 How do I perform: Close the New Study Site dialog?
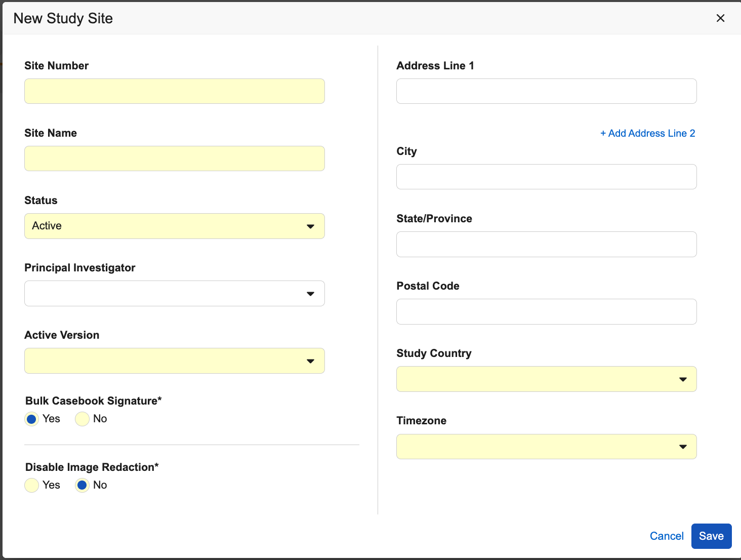tap(720, 18)
